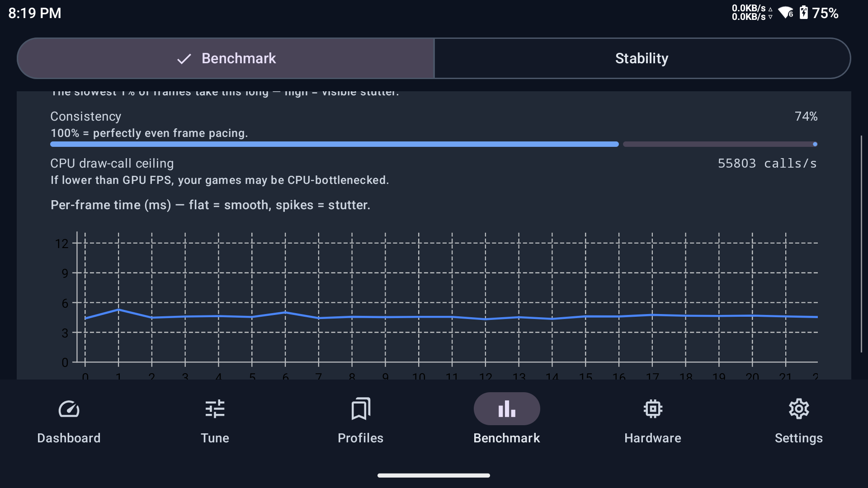
Task: Open the Profiles bookmark icon
Action: [x=360, y=409]
